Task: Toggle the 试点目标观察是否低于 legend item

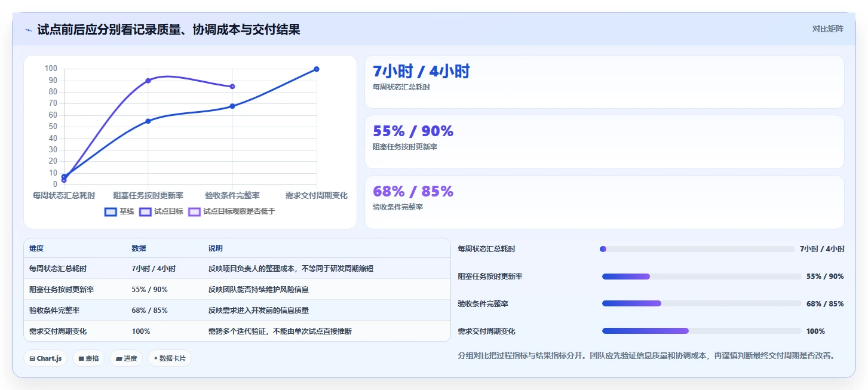Action: coord(232,211)
